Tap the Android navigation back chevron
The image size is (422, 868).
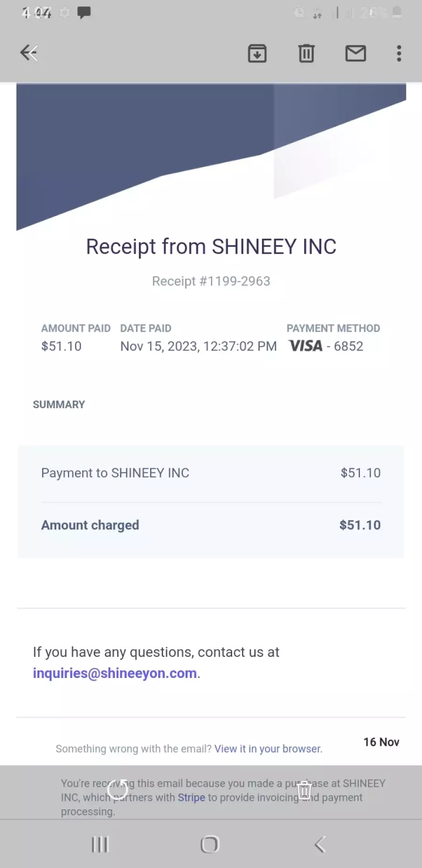[320, 845]
